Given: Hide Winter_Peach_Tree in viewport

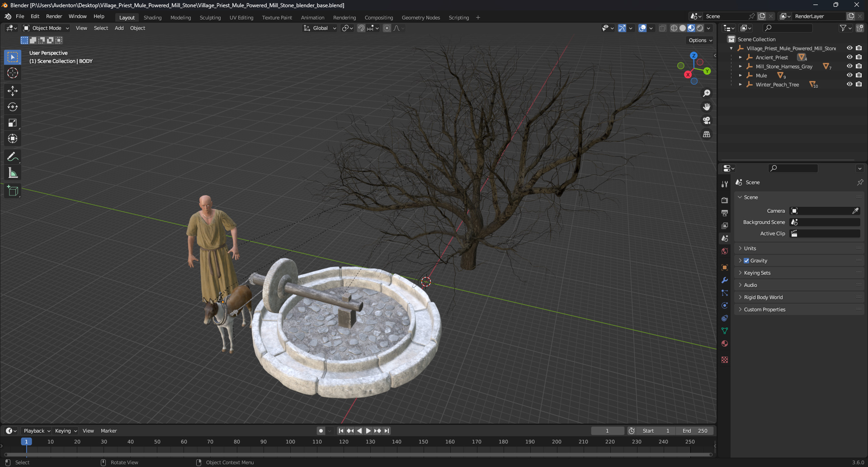Looking at the screenshot, I should pos(849,84).
